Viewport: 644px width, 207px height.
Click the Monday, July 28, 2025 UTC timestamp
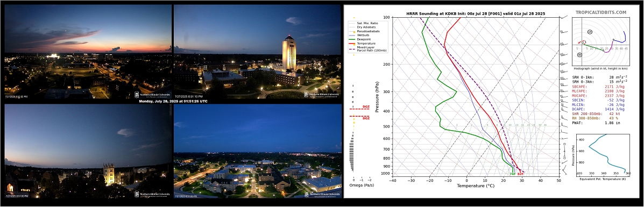click(169, 101)
